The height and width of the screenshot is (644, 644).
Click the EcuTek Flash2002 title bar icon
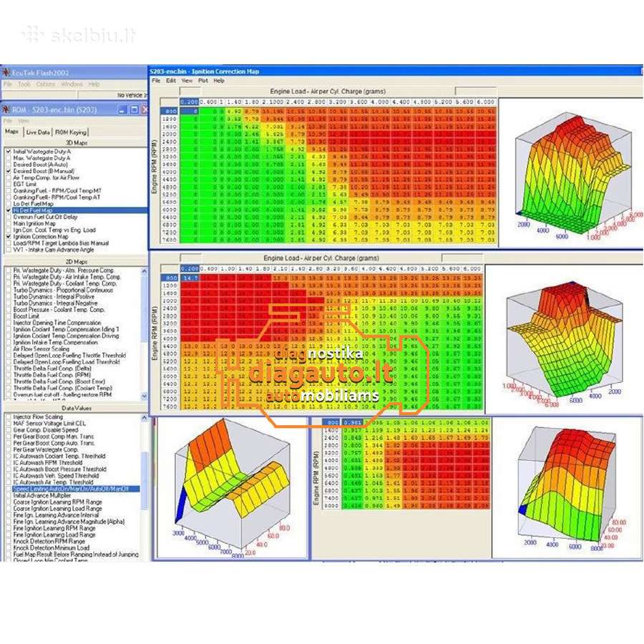(6, 73)
